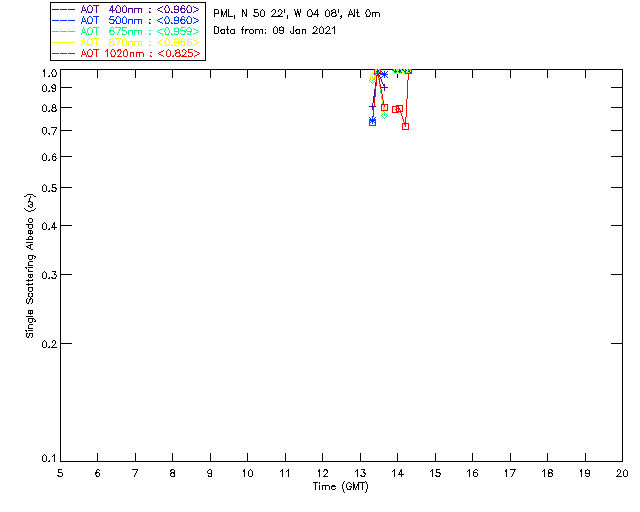Click the red square marker at 0.8 level
The width and height of the screenshot is (640, 512).
(x=384, y=108)
